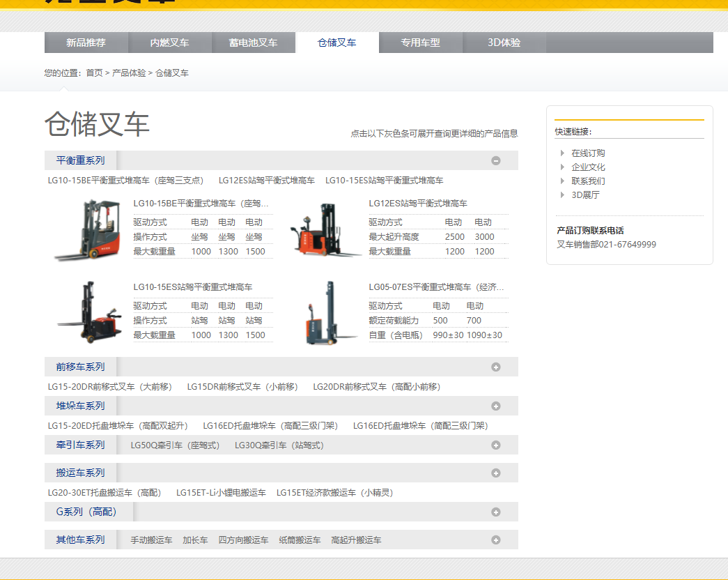
Task: Open the 在线订购 quick link
Action: pos(588,153)
